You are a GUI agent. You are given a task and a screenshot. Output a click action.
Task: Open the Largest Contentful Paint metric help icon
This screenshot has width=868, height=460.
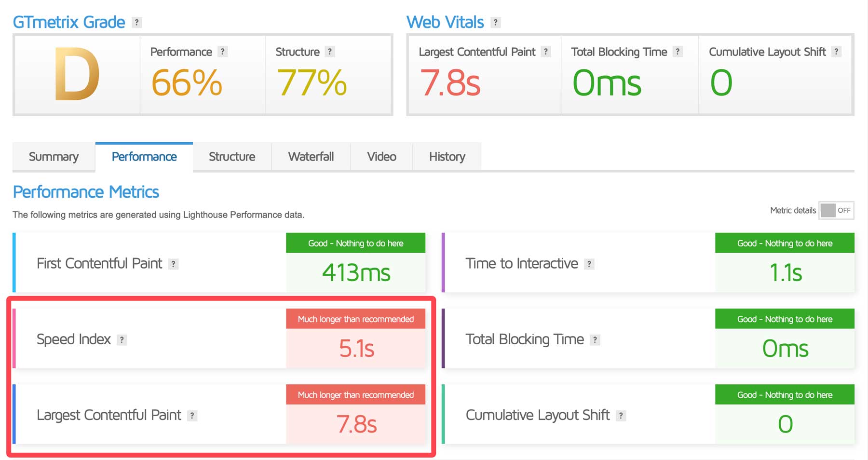pos(191,415)
